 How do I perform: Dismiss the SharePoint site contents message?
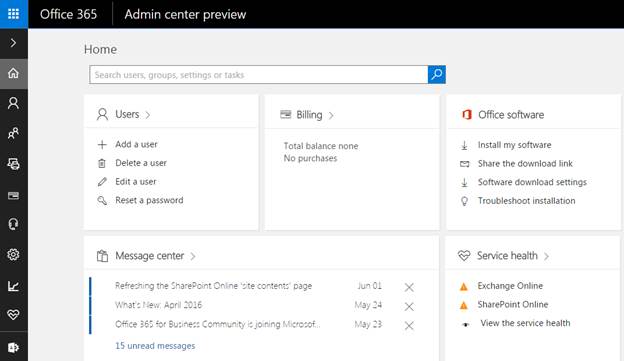tap(409, 287)
